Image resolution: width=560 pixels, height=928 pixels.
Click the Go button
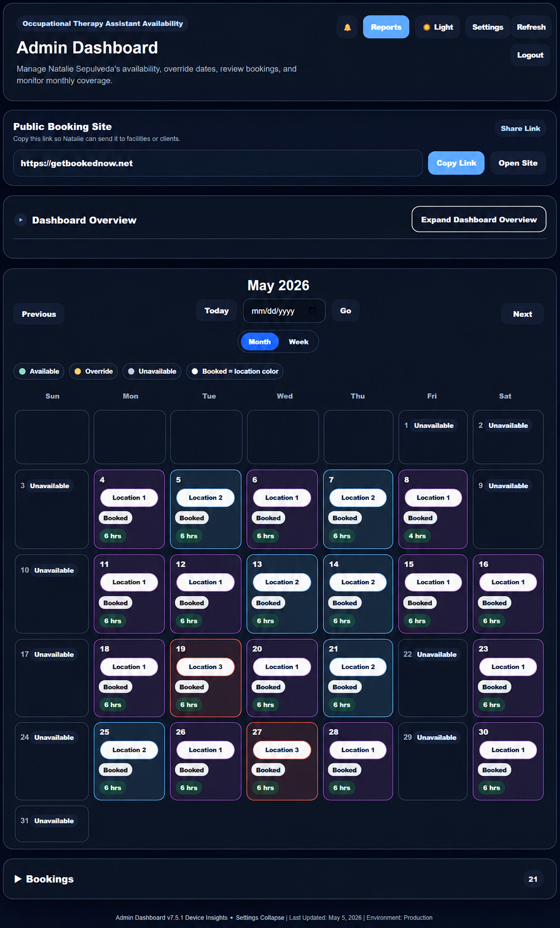pos(346,310)
